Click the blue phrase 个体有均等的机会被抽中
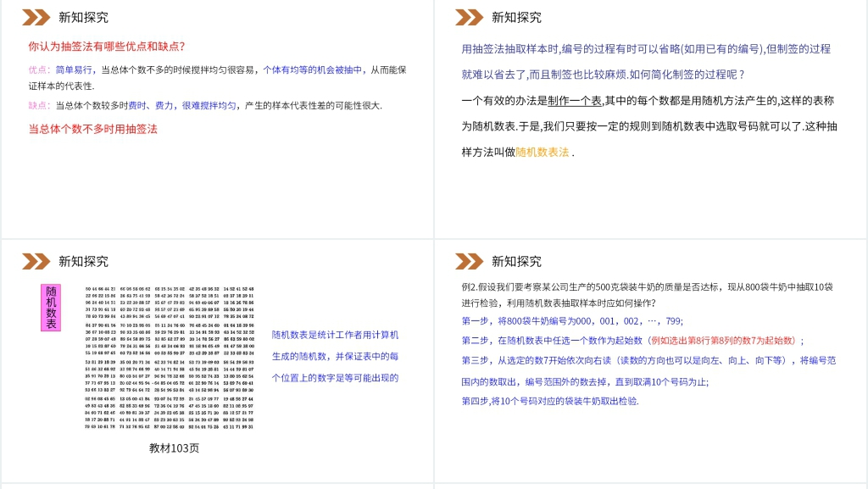Image resolution: width=868 pixels, height=489 pixels. (312, 69)
